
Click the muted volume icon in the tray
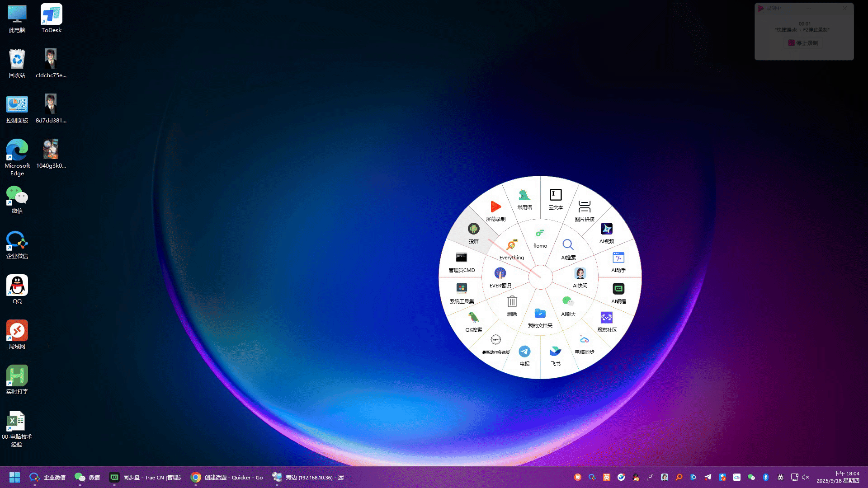click(x=806, y=477)
